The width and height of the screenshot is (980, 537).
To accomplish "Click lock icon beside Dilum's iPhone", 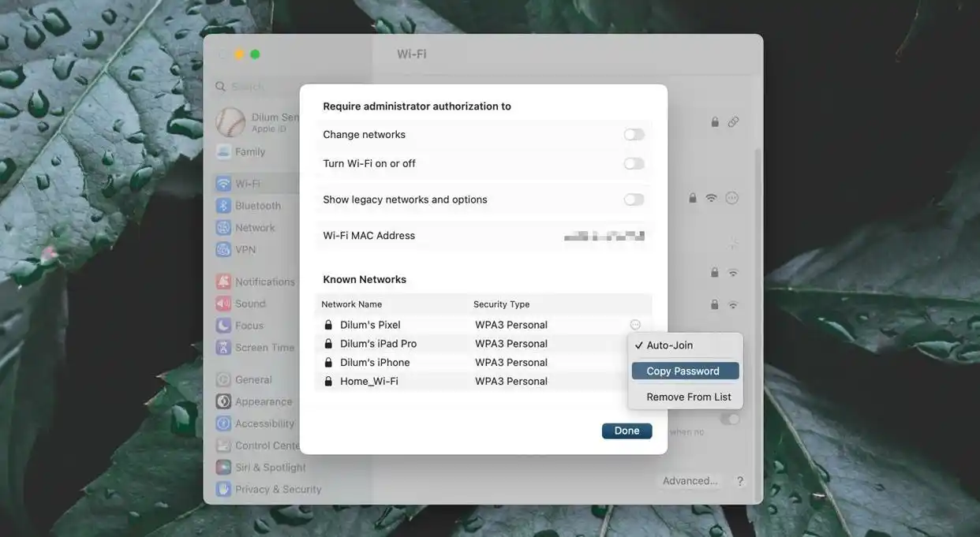I will coord(328,363).
